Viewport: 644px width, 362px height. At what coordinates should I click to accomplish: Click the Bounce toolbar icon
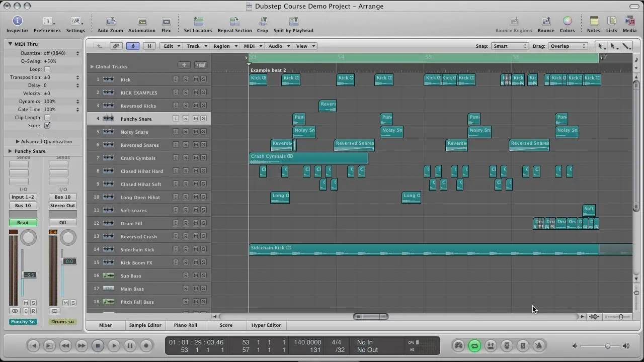pos(546,21)
